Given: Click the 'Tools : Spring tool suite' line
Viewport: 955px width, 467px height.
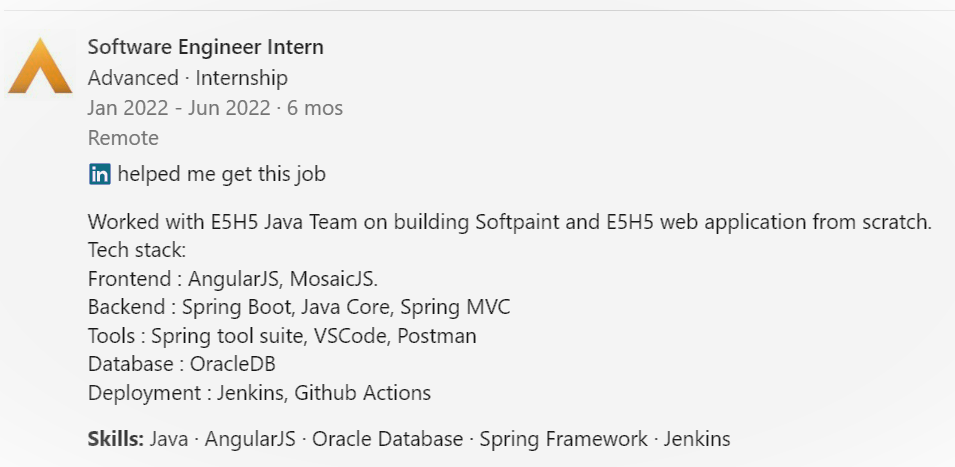Looking at the screenshot, I should [282, 335].
